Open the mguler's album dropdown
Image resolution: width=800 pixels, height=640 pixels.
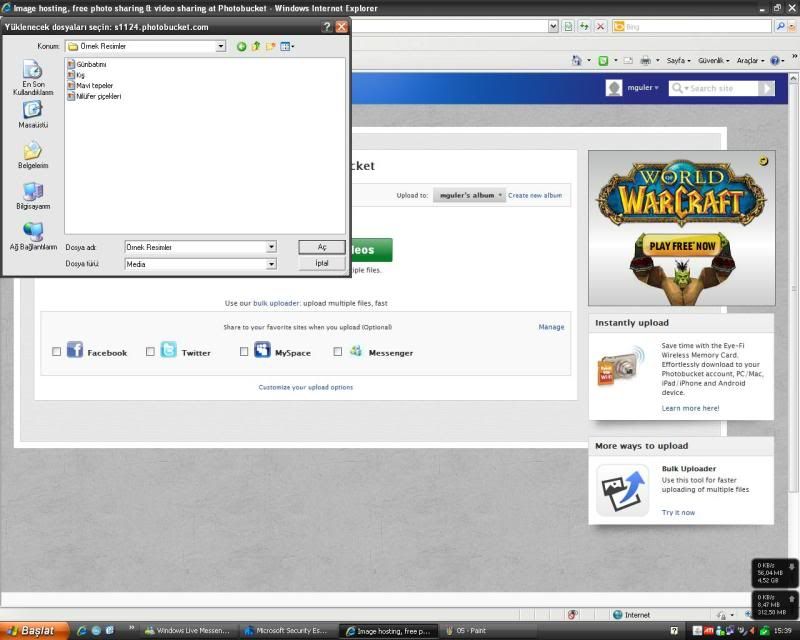coord(469,195)
